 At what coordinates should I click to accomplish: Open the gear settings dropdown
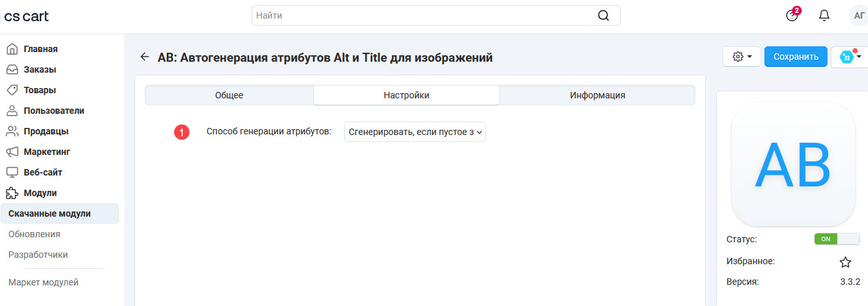pyautogui.click(x=742, y=57)
